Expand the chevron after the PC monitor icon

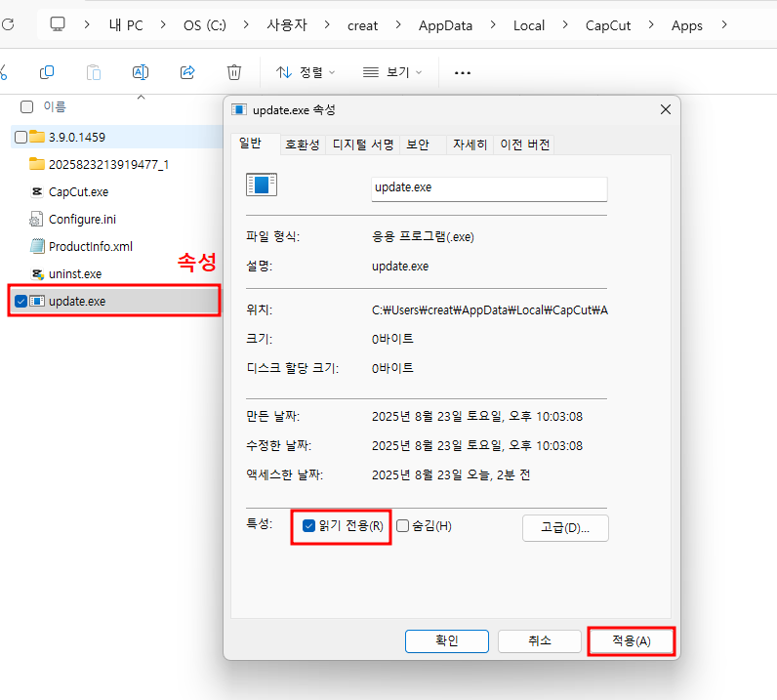coord(87,24)
